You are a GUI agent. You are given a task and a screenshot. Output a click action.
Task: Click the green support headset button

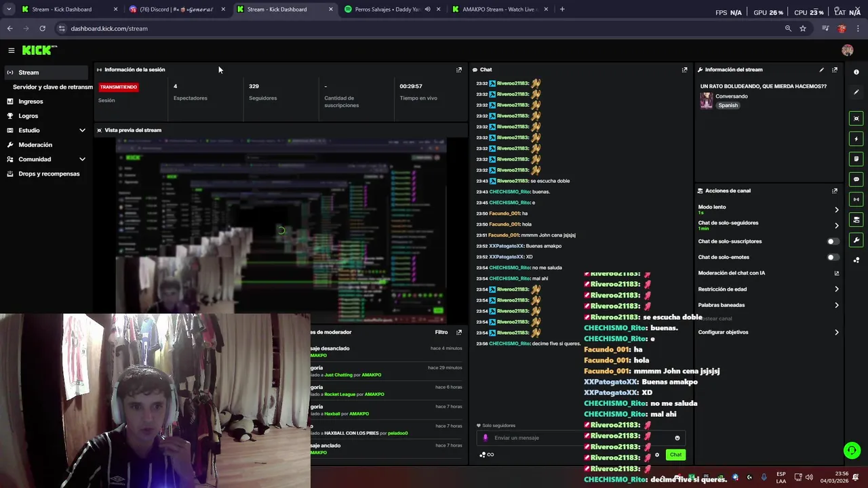pyautogui.click(x=852, y=450)
